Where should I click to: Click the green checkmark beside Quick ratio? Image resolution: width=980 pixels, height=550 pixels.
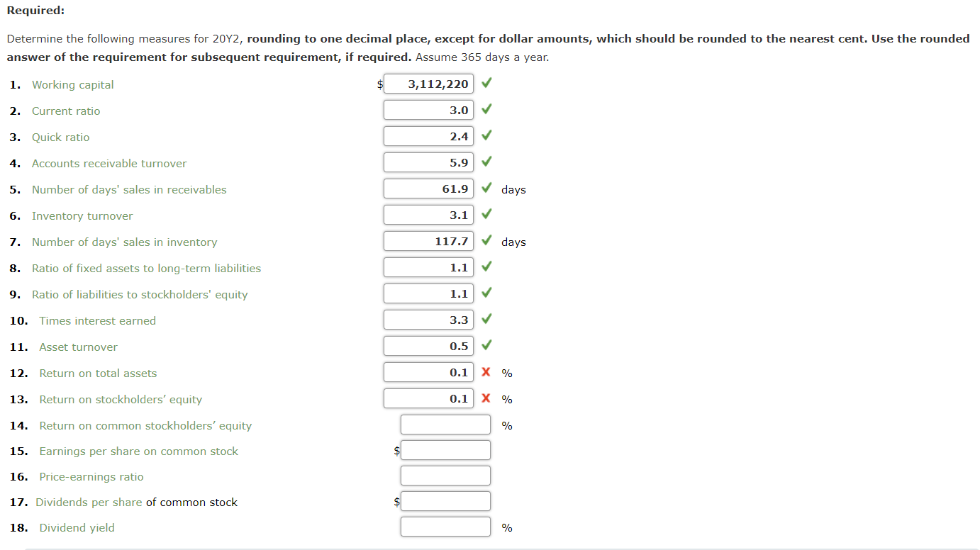486,135
